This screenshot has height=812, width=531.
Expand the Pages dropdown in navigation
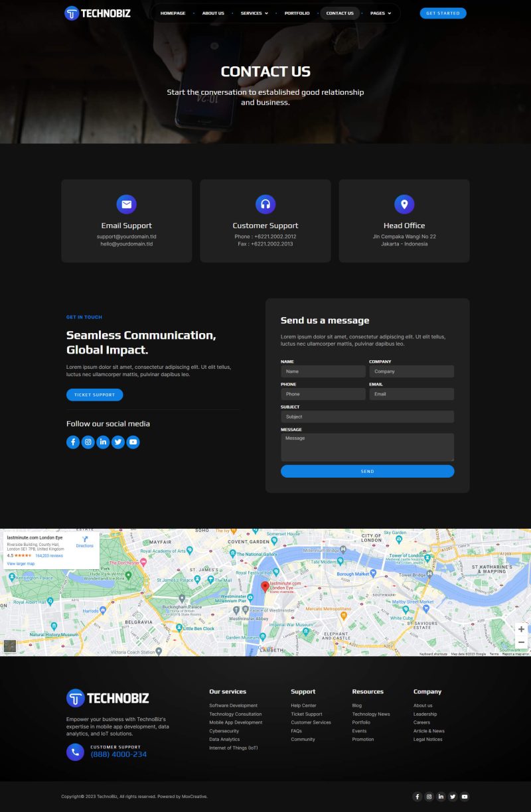(x=380, y=13)
